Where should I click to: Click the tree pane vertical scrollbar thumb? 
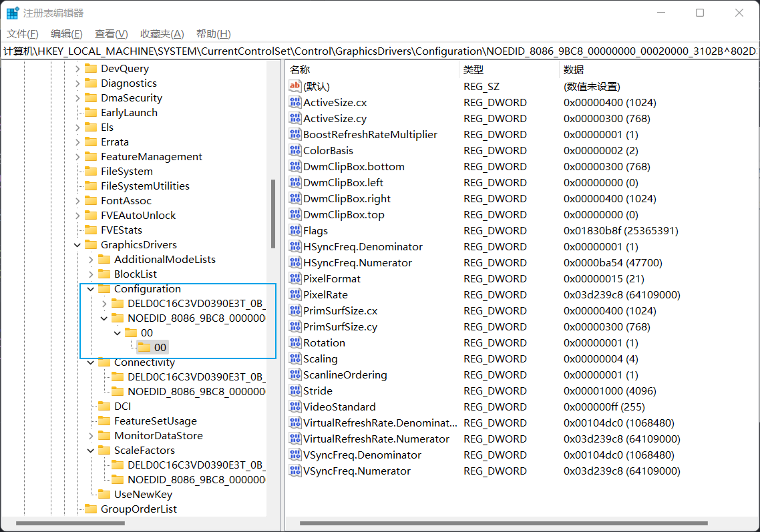tap(272, 214)
